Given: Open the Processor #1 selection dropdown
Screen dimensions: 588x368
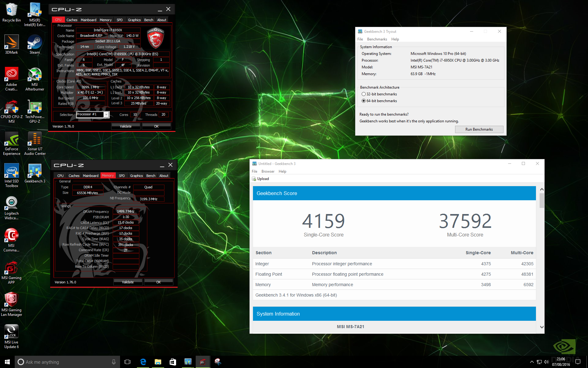Looking at the screenshot, I should (92, 114).
